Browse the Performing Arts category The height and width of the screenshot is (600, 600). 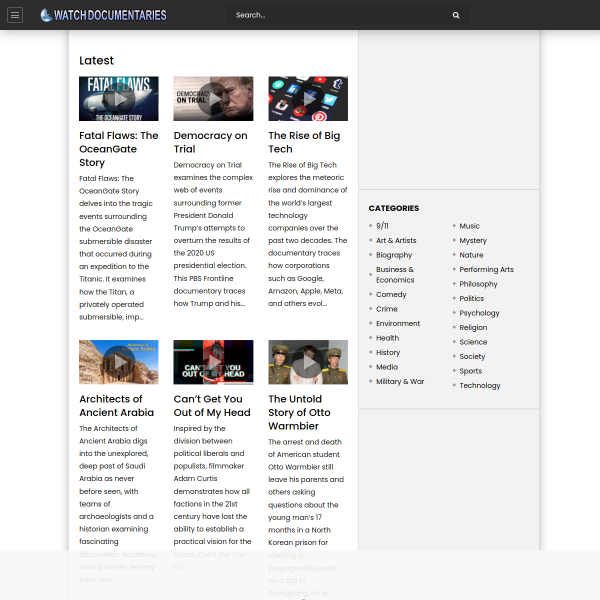(x=486, y=269)
